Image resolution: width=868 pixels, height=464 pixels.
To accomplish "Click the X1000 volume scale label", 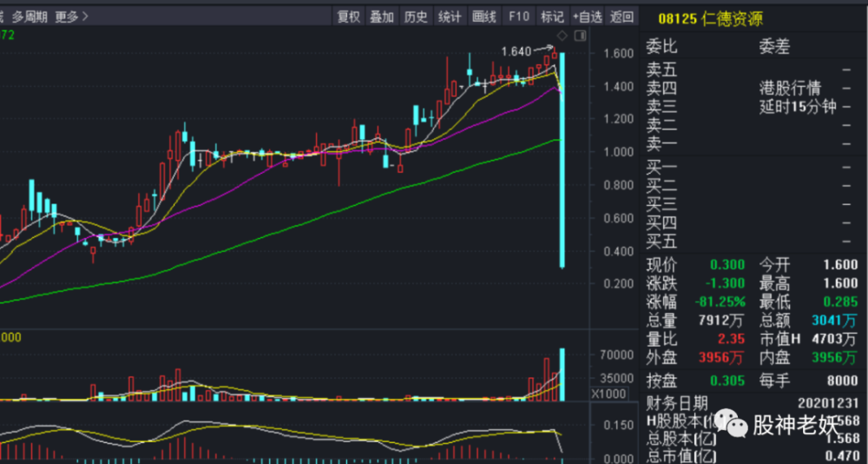I will point(609,394).
